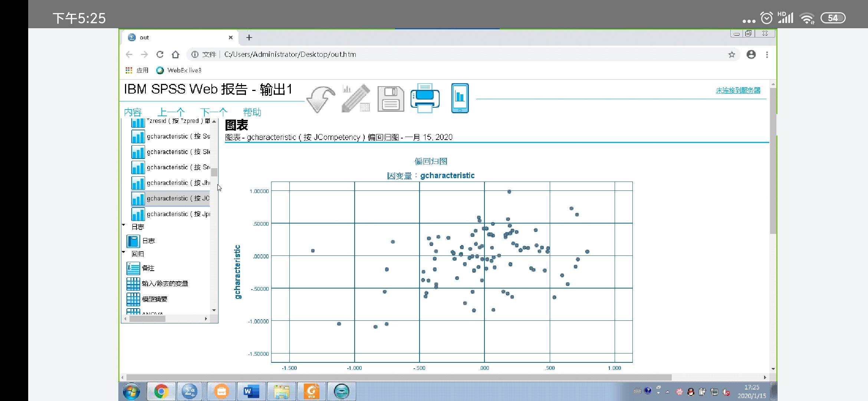The image size is (868, 401).
Task: Collapse the 回归 tree section
Action: click(x=124, y=252)
